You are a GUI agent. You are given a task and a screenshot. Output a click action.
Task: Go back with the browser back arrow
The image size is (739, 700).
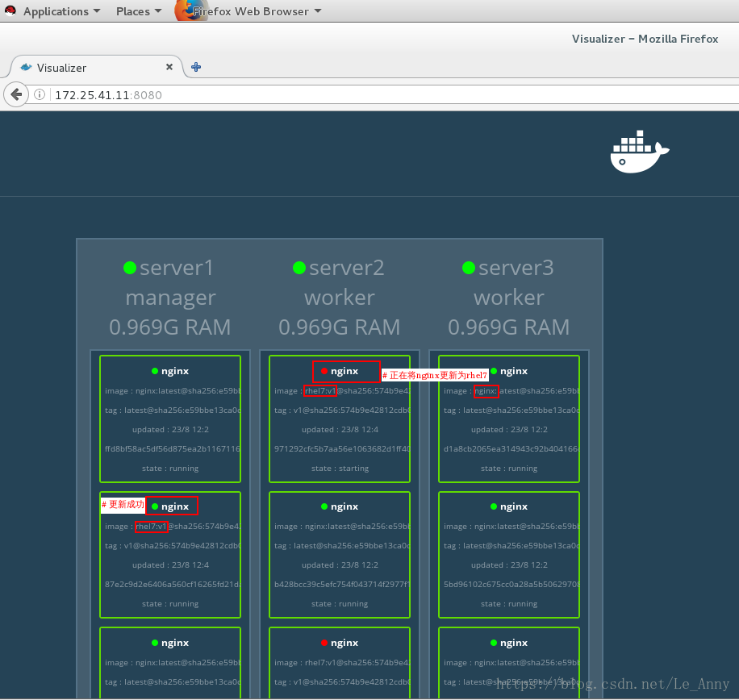click(16, 94)
